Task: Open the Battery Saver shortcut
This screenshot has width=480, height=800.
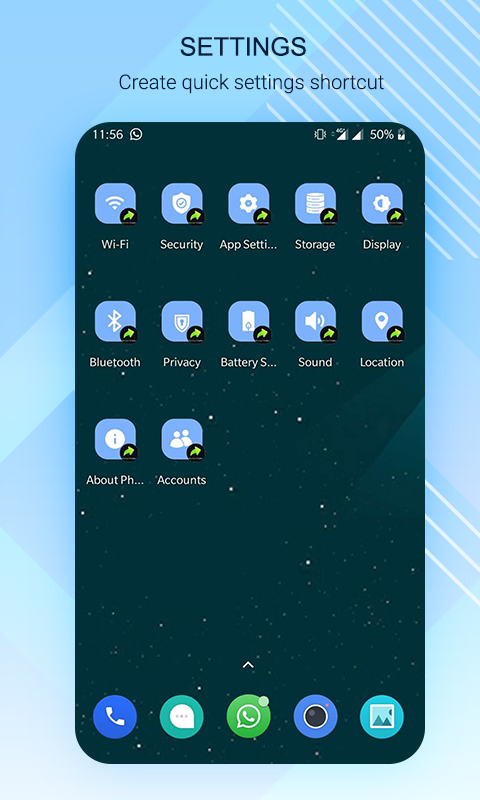Action: point(249,322)
